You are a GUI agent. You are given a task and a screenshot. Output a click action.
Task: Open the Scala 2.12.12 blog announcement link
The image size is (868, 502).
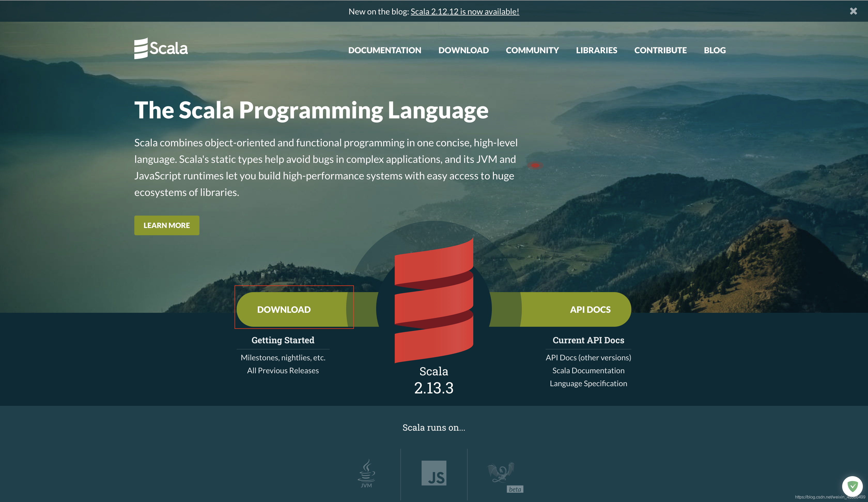pyautogui.click(x=465, y=11)
